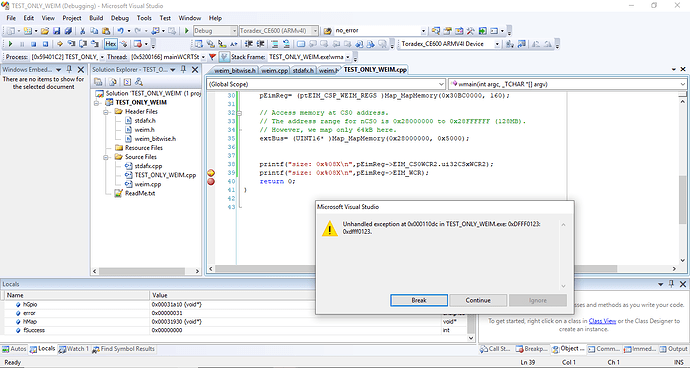Select weim_bitwise.h in Solution Explorer
Screen dimensions: 690x368
pyautogui.click(x=155, y=139)
